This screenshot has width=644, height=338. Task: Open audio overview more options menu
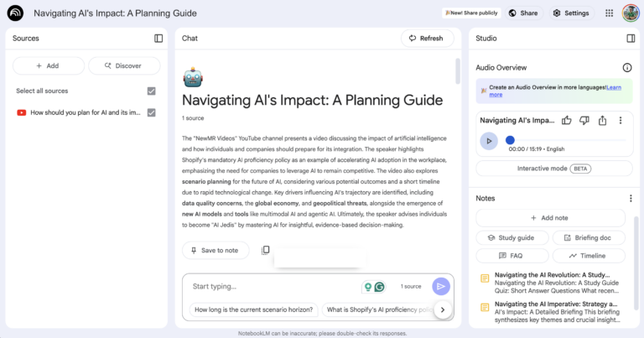[x=621, y=120]
